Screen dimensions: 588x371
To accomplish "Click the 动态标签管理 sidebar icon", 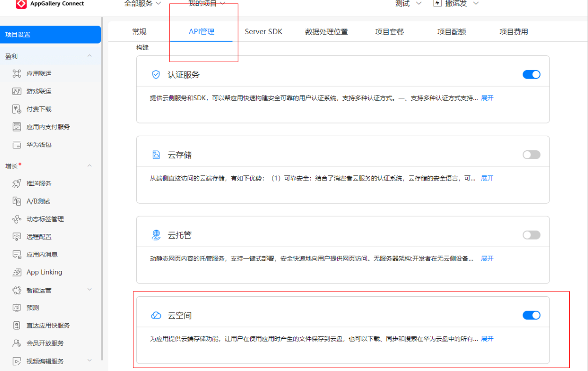I will 17,219.
